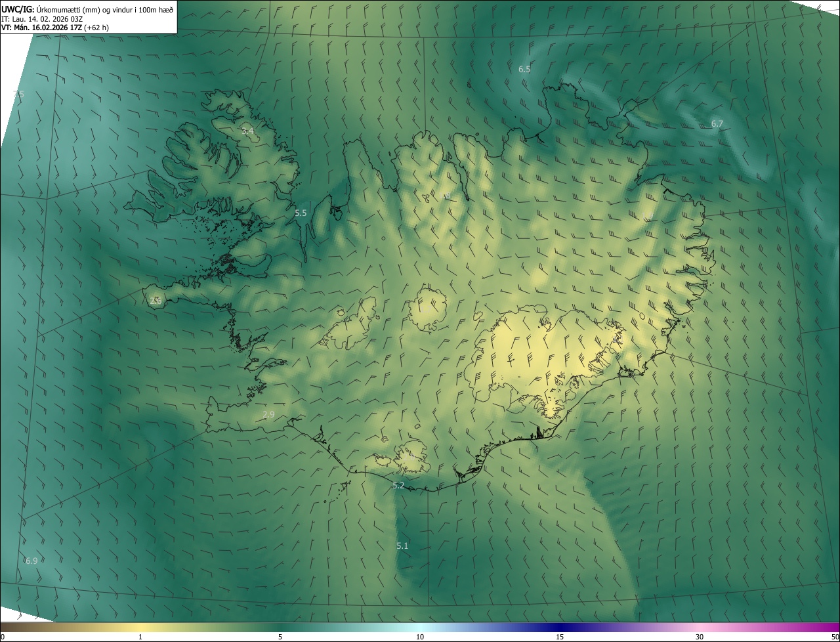Click the 2.9 value label on the map
The height and width of the screenshot is (642, 840).
[268, 414]
